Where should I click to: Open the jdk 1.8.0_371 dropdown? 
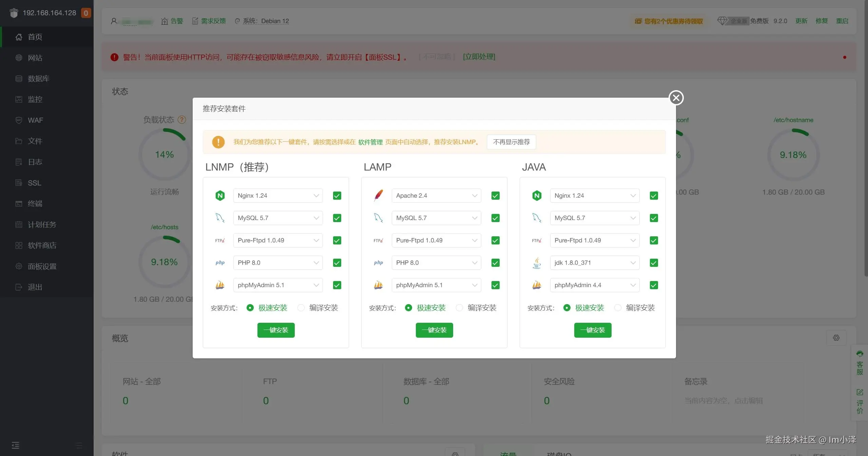coord(595,263)
